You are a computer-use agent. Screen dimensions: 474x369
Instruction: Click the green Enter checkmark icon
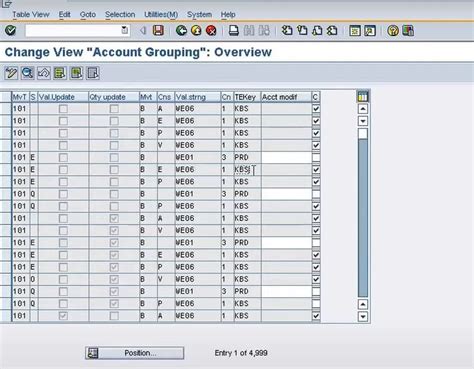click(x=11, y=31)
